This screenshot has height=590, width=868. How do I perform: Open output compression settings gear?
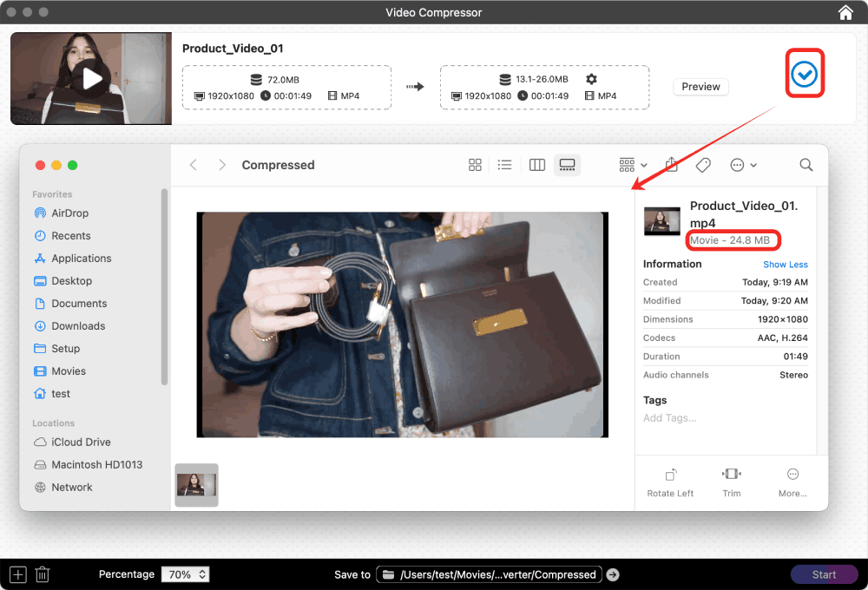tap(591, 79)
